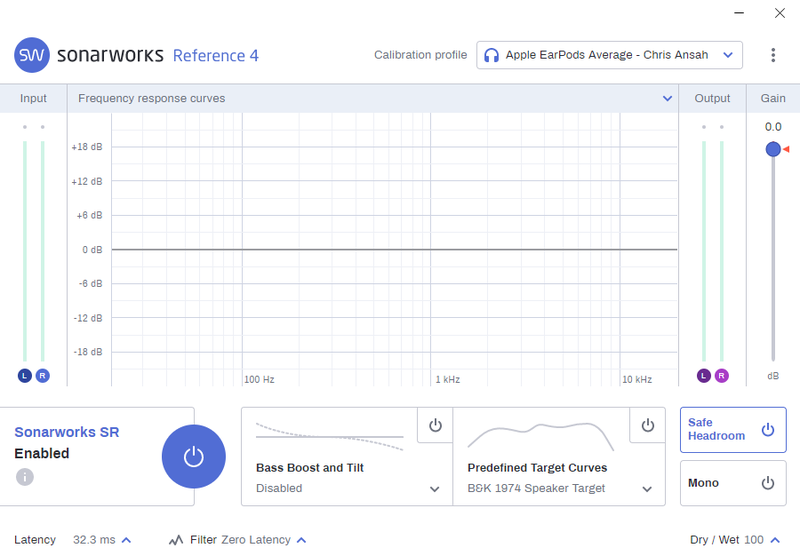Click the dB unit label under gain slider
The image size is (800, 548).
(773, 376)
